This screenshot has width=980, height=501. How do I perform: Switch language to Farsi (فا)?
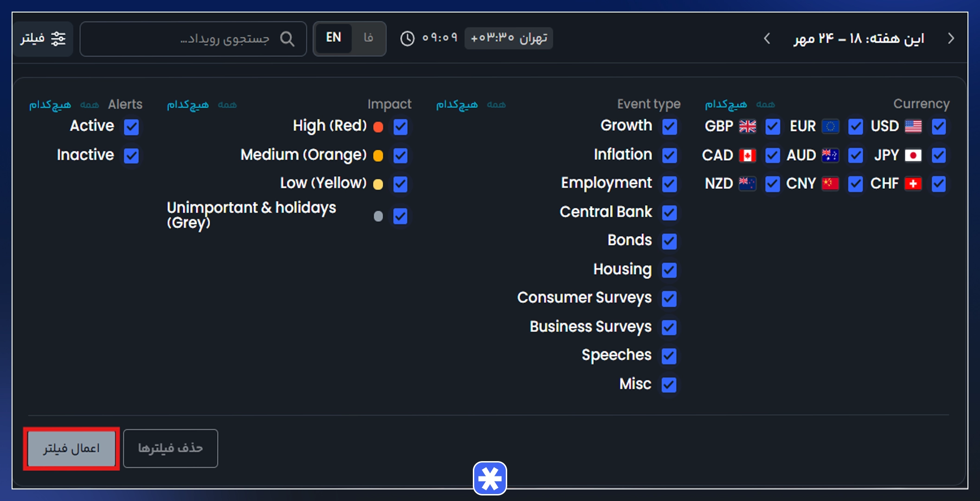[x=368, y=38]
